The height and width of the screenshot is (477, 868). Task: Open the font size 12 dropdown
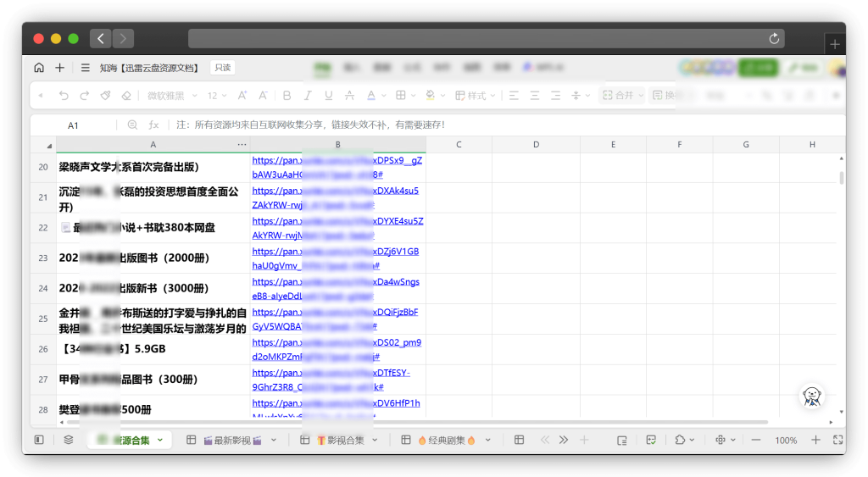pos(217,96)
